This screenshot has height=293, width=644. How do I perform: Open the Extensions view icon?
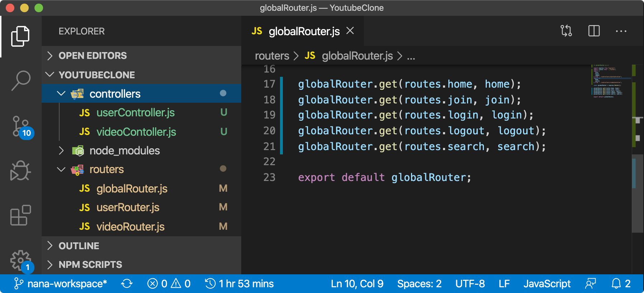tap(20, 215)
